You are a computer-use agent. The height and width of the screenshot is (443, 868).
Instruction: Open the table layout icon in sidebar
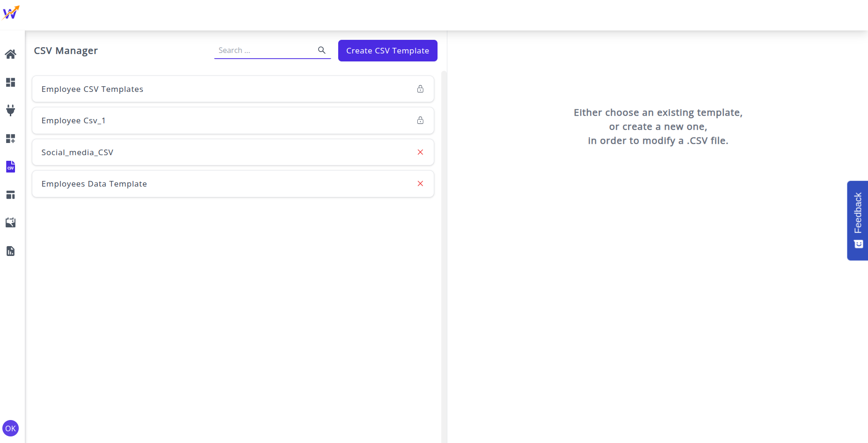point(10,195)
